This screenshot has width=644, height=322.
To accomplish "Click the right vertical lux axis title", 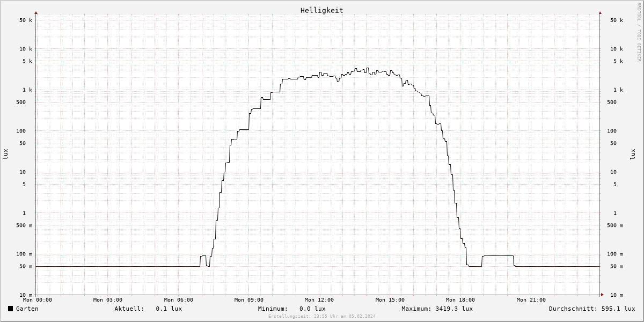I will pos(633,154).
